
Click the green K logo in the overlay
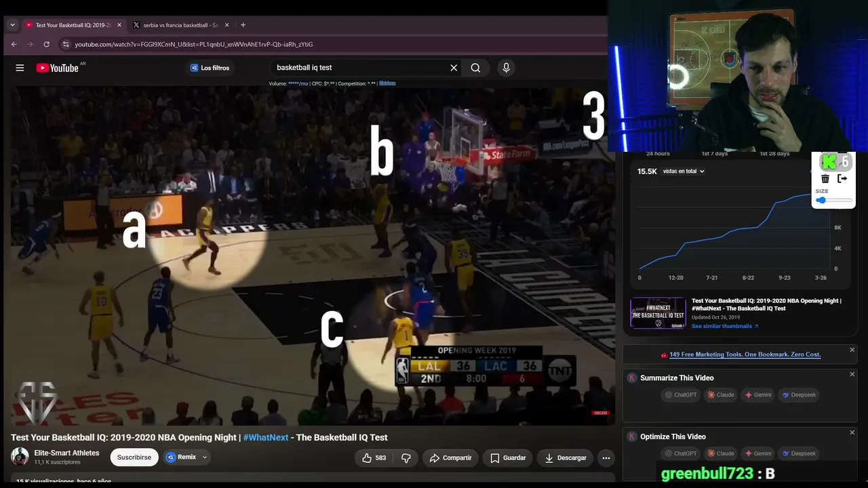click(829, 162)
